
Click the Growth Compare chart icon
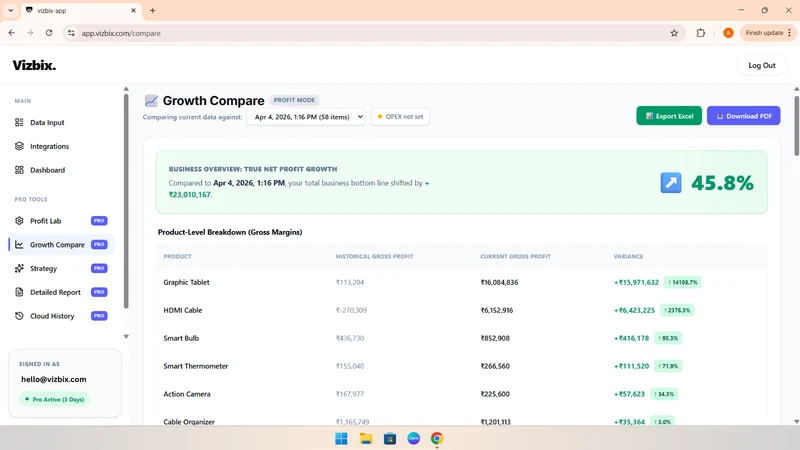click(x=19, y=245)
